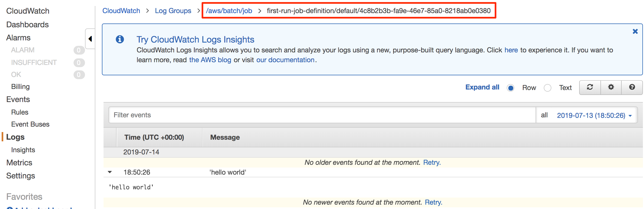Open the help question mark icon
The width and height of the screenshot is (644, 209).
click(632, 87)
